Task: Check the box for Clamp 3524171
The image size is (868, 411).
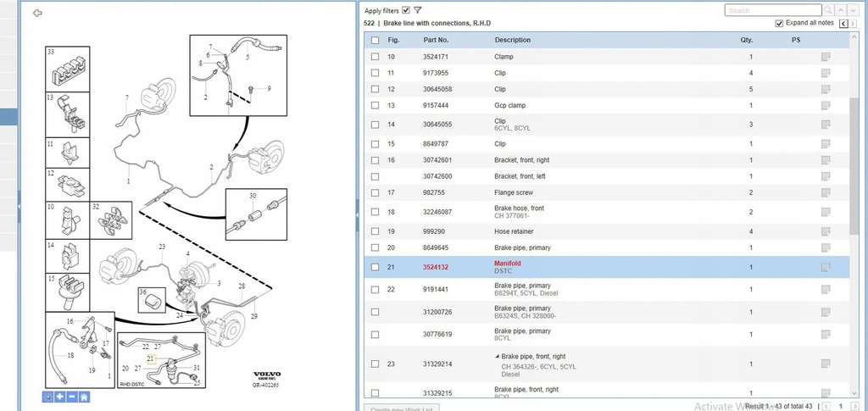Action: click(376, 57)
